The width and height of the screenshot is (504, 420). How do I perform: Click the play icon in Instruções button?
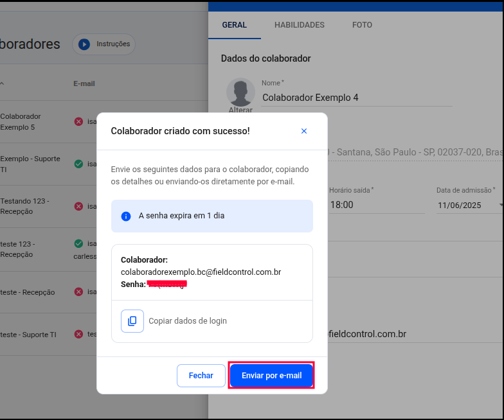tap(84, 44)
